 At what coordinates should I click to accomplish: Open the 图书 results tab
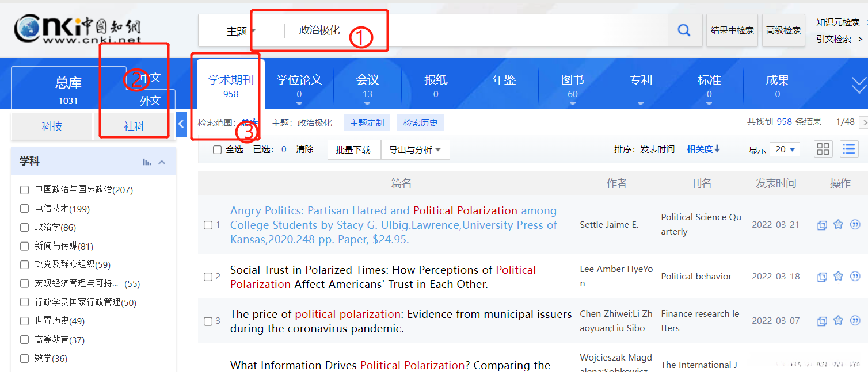click(x=572, y=85)
